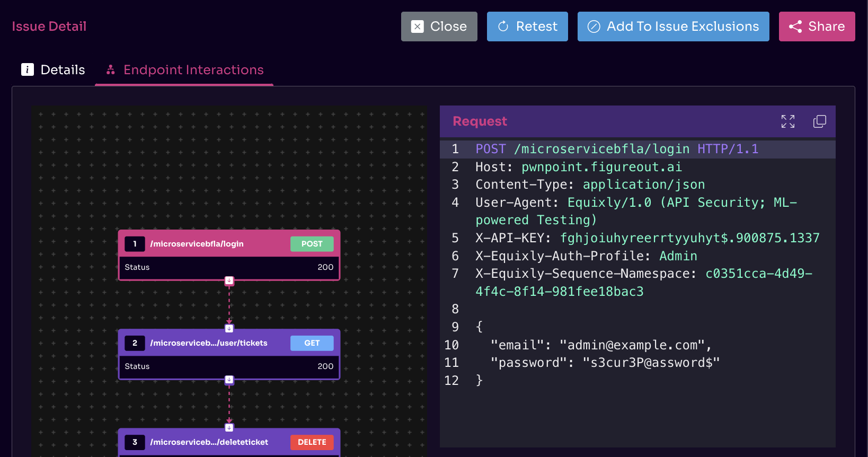Click the connector handle above the deleteticket node
The image size is (868, 457).
point(229,427)
